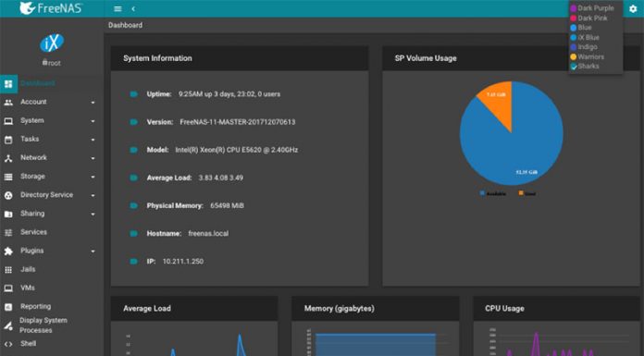The width and height of the screenshot is (644, 356).
Task: Expand the Account menu arrow
Action: click(x=93, y=103)
